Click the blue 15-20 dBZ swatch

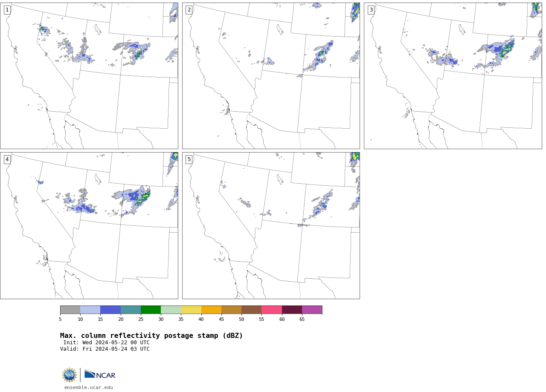[110, 310]
